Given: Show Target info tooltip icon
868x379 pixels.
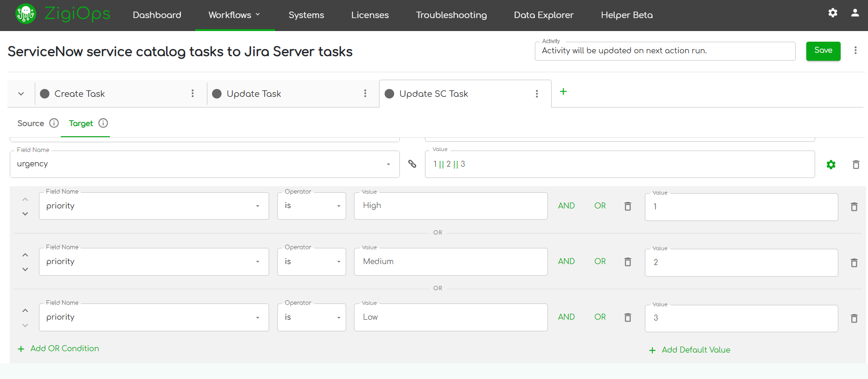Looking at the screenshot, I should 103,123.
